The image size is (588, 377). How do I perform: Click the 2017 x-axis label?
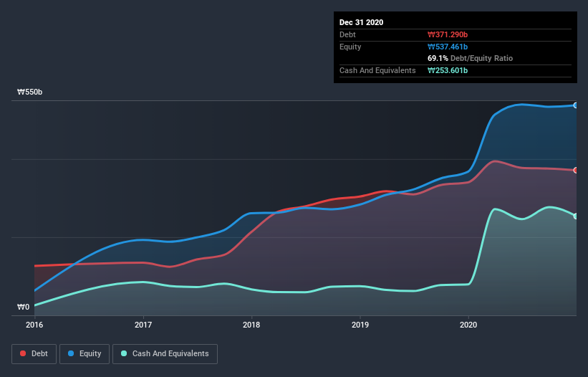coord(143,325)
